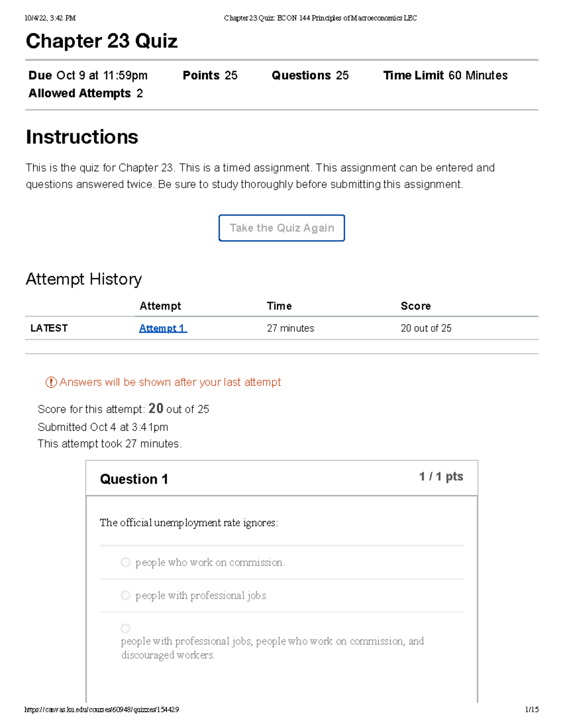The image size is (563, 728).
Task: Select the 'people who work on commission' option
Action: click(x=125, y=562)
